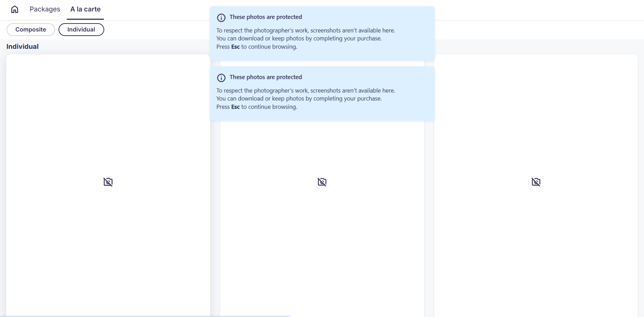Click the horizontal scrollbar at the bottom

pyautogui.click(x=145, y=316)
